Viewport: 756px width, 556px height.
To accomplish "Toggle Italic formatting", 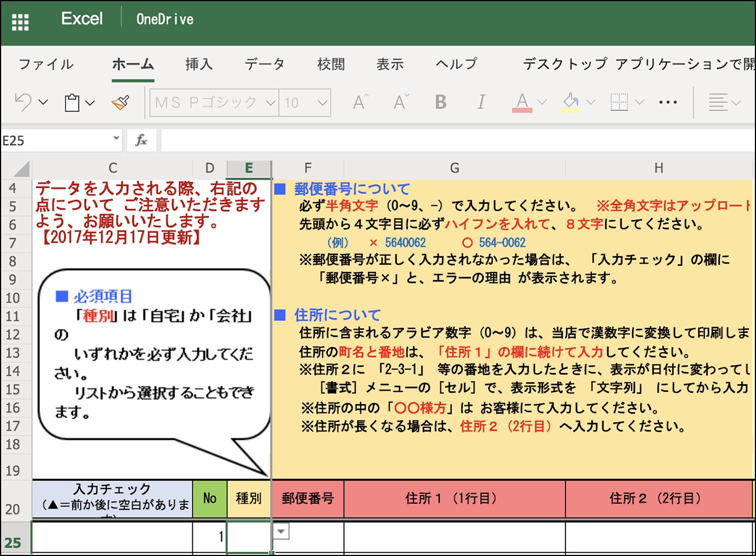I will (481, 102).
